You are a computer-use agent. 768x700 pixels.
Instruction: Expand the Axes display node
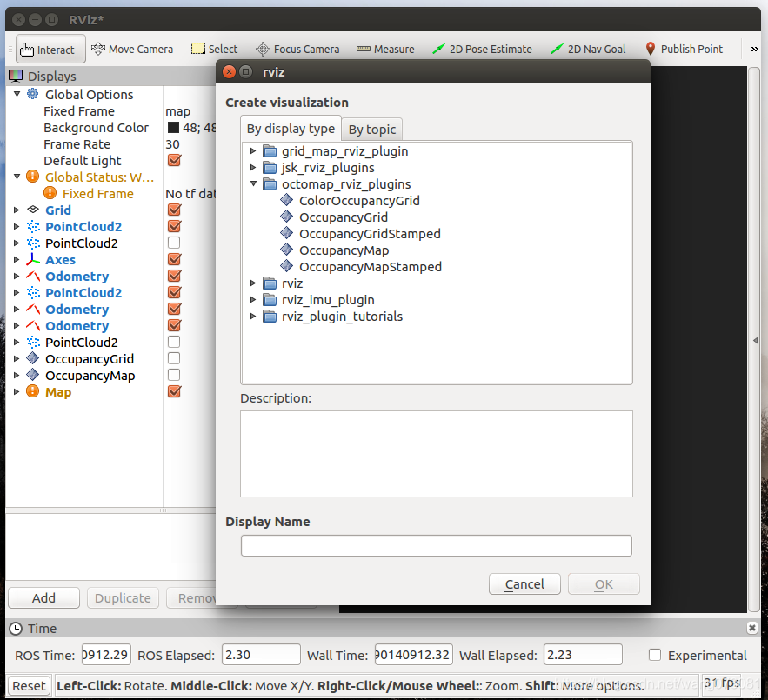(17, 259)
